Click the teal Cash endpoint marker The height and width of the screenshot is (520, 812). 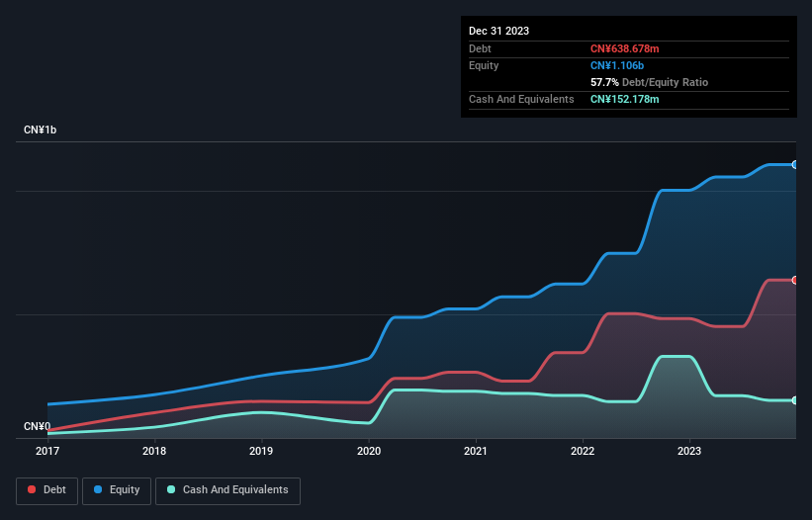pyautogui.click(x=795, y=400)
